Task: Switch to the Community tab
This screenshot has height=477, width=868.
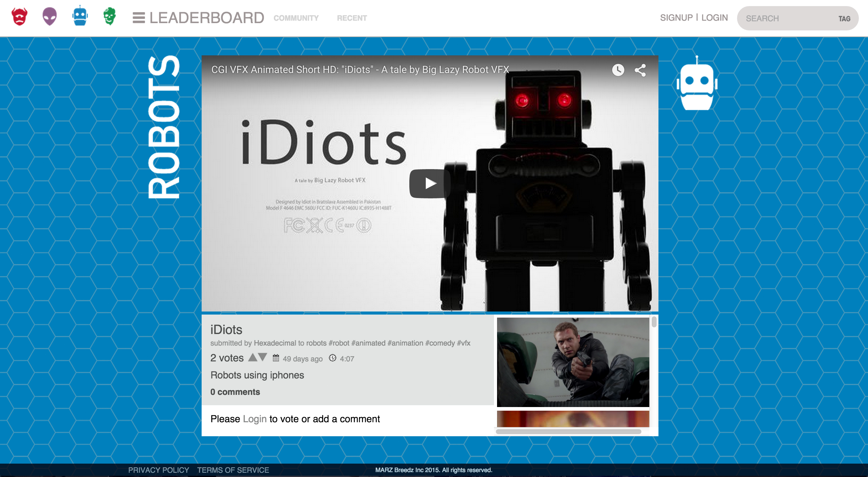Action: [x=295, y=18]
